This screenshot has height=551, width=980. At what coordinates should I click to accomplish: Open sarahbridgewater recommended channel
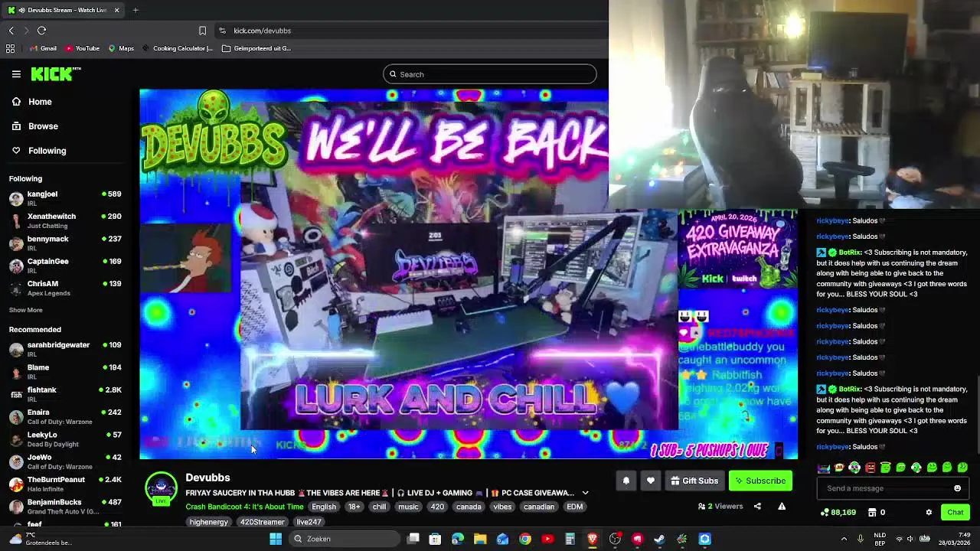[x=65, y=349]
